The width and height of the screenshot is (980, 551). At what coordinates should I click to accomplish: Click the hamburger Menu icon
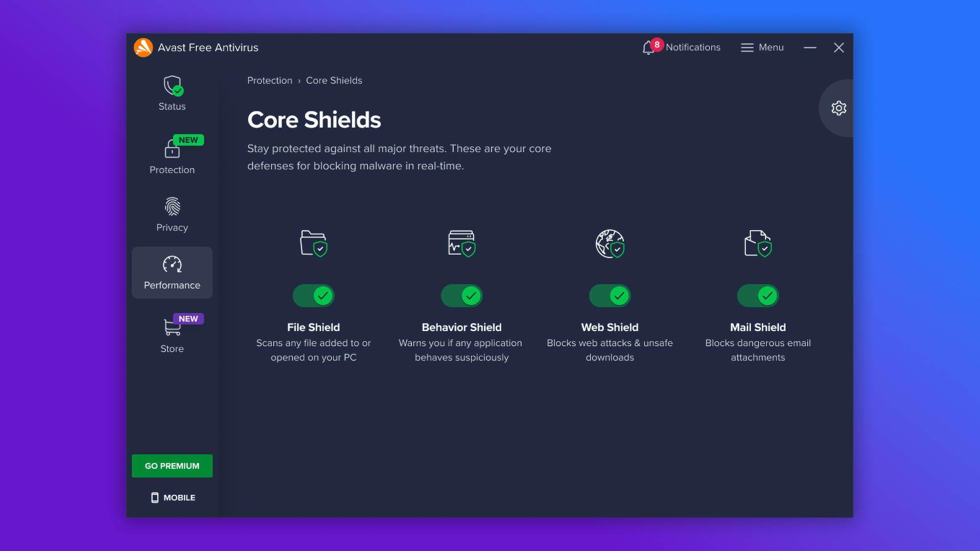pyautogui.click(x=747, y=47)
